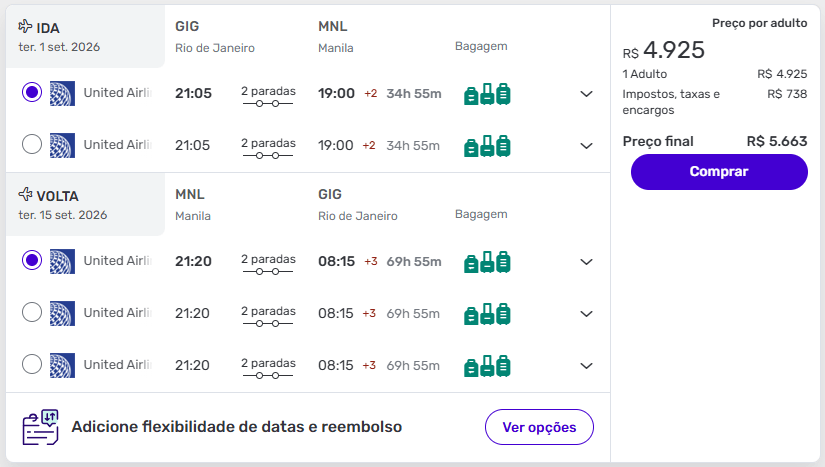Expand details of first return flight

587,262
